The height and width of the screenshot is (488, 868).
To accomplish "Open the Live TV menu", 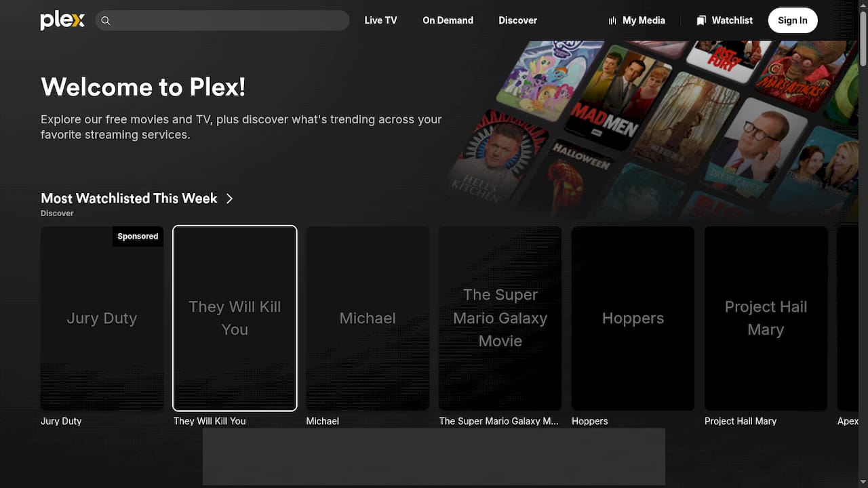I will click(x=380, y=20).
